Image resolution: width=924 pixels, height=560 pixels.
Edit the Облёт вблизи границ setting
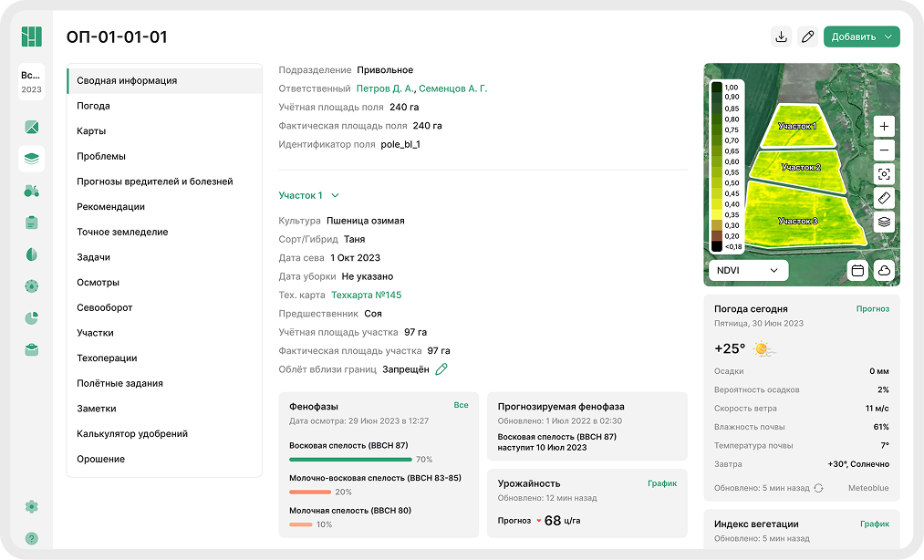441,369
